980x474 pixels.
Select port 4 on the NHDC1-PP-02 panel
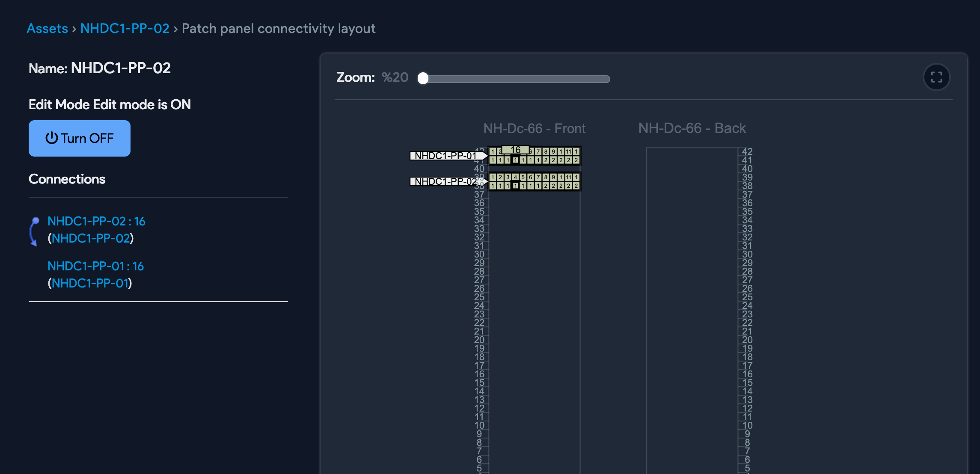tap(515, 177)
